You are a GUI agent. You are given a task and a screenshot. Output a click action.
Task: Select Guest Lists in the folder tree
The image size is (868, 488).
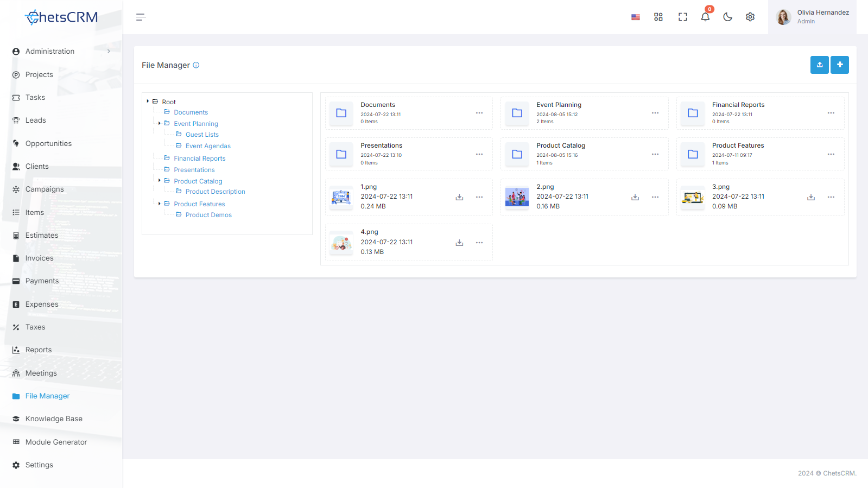click(202, 135)
